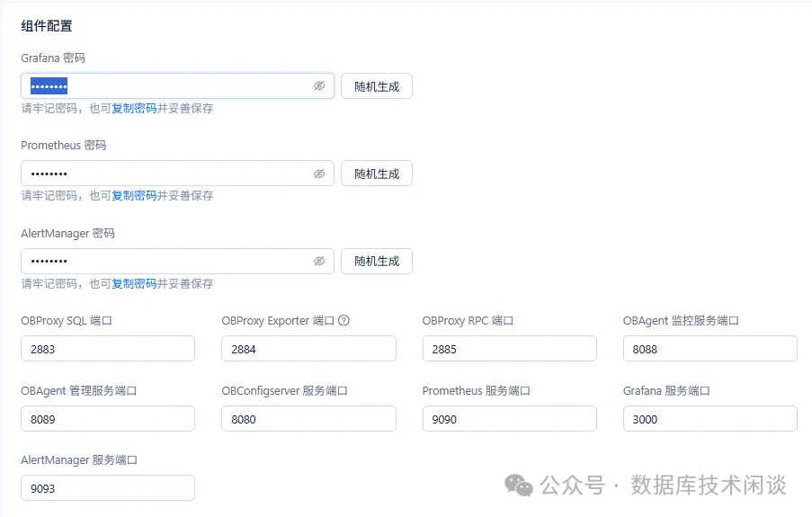Screen dimensions: 812x517
Task: Click the AlertManager 密码 label
Action: coord(67,234)
